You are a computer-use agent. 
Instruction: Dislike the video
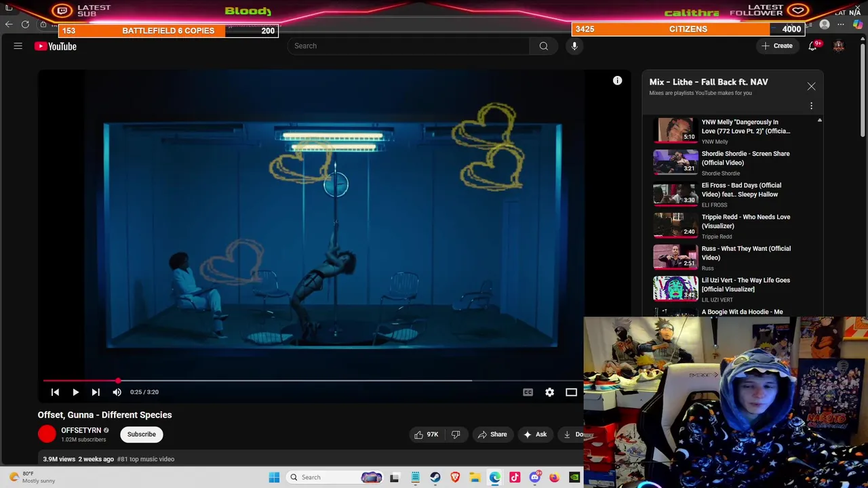tap(456, 434)
